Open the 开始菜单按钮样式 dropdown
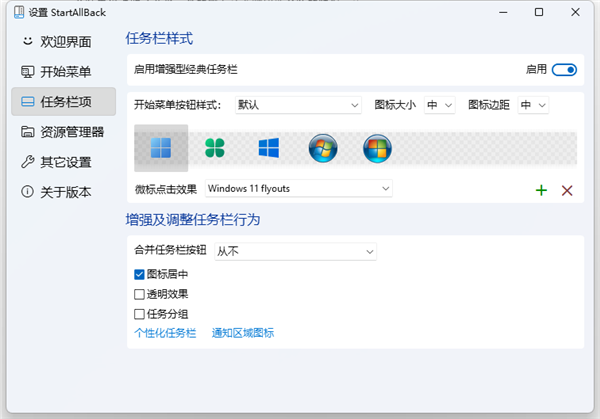This screenshot has height=419, width=600. [298, 105]
